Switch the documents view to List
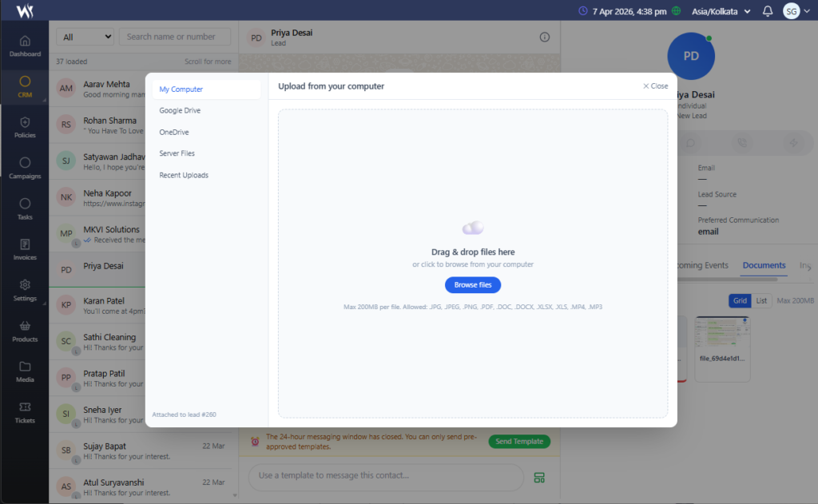Image resolution: width=818 pixels, height=504 pixels. coord(761,301)
